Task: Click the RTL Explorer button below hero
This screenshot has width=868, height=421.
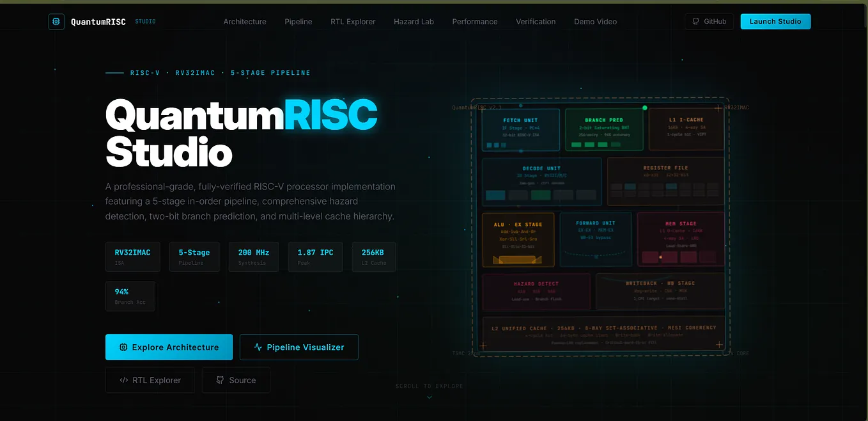Action: (x=151, y=380)
